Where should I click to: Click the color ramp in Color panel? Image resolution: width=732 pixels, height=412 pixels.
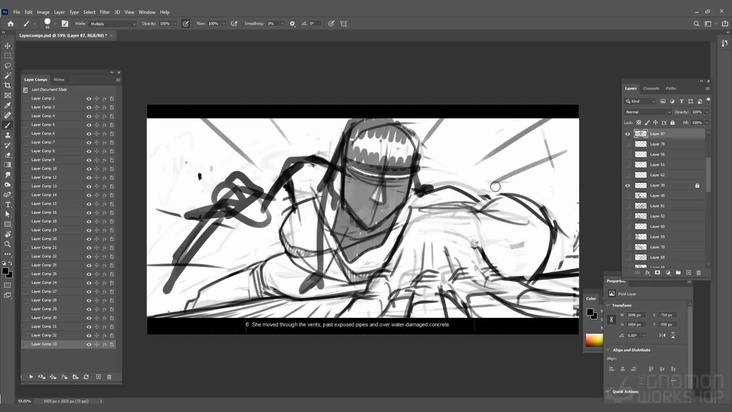tap(594, 340)
